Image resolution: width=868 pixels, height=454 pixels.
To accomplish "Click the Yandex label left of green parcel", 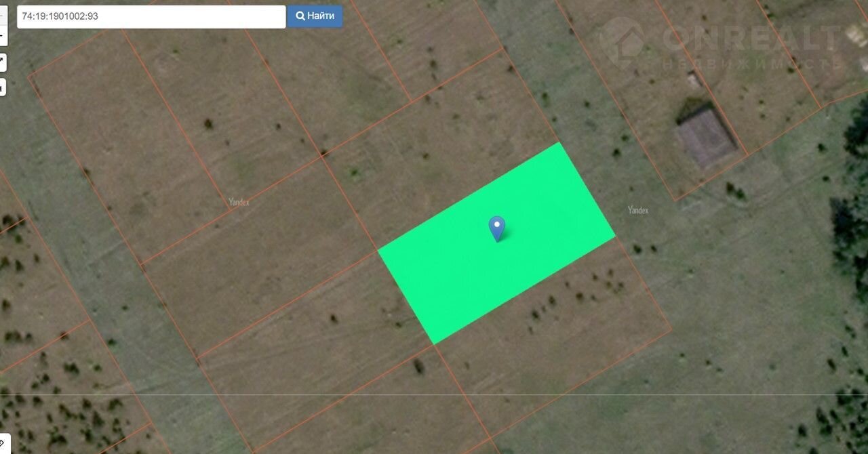I will 239,201.
